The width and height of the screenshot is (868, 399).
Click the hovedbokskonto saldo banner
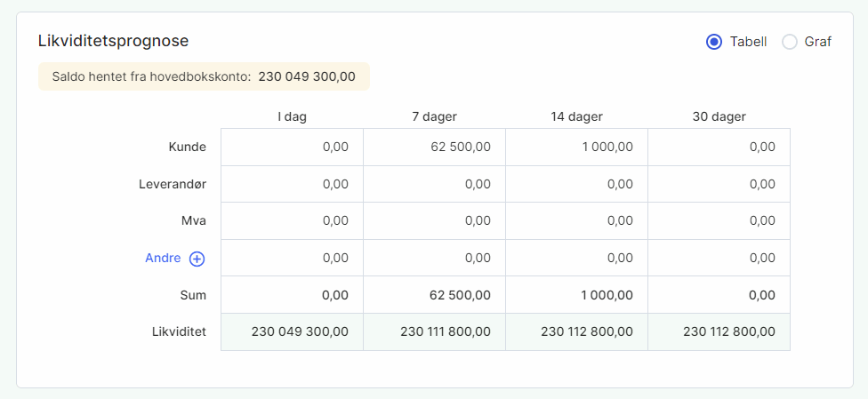(x=204, y=76)
